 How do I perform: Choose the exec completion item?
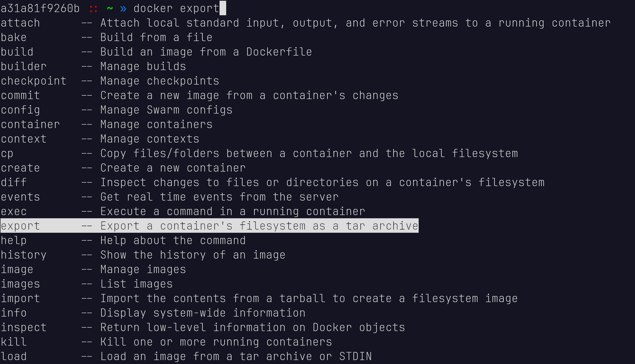click(x=14, y=212)
